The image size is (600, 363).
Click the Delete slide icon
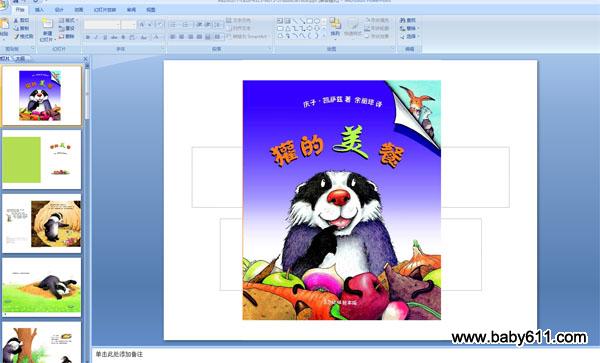click(x=61, y=37)
